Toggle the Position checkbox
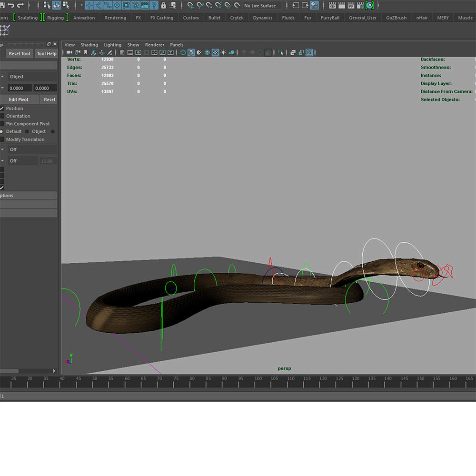The width and height of the screenshot is (476, 476). (2, 109)
